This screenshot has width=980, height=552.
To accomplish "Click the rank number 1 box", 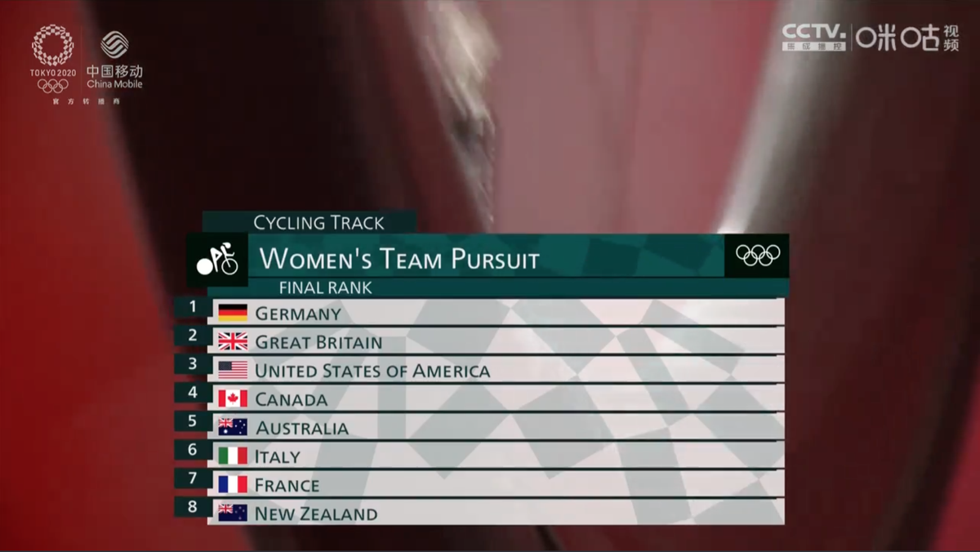I will tap(193, 307).
